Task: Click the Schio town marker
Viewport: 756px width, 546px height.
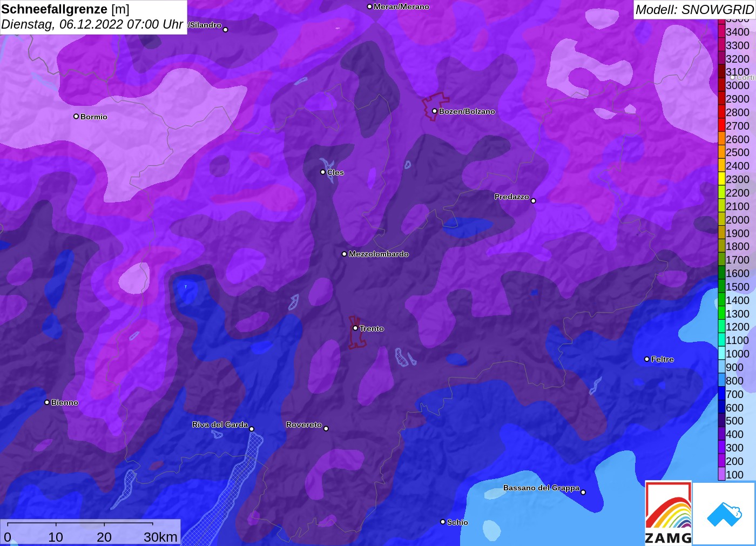Action: pyautogui.click(x=443, y=522)
